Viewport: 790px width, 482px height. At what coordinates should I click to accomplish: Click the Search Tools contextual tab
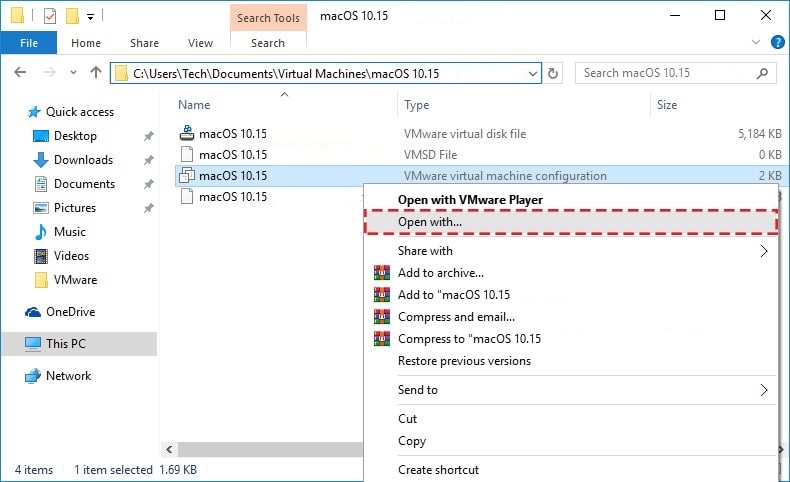click(268, 18)
